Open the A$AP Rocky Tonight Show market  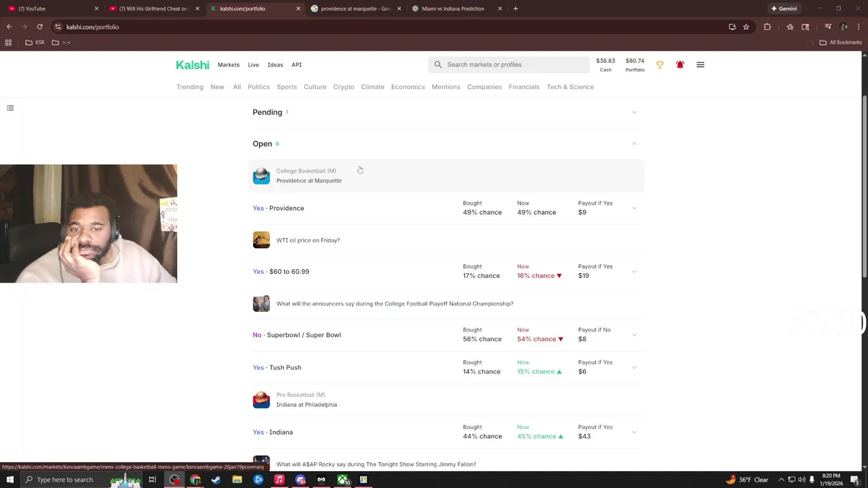376,464
